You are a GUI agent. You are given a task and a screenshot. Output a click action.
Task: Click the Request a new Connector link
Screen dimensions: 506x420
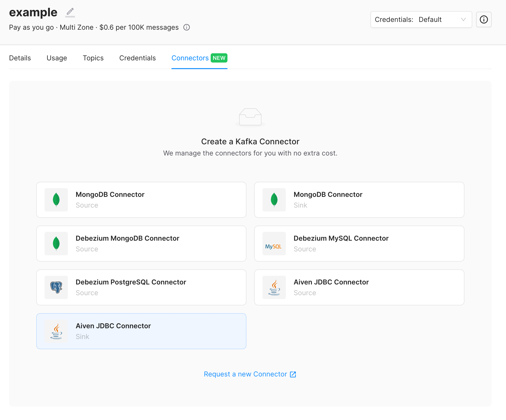pyautogui.click(x=245, y=374)
